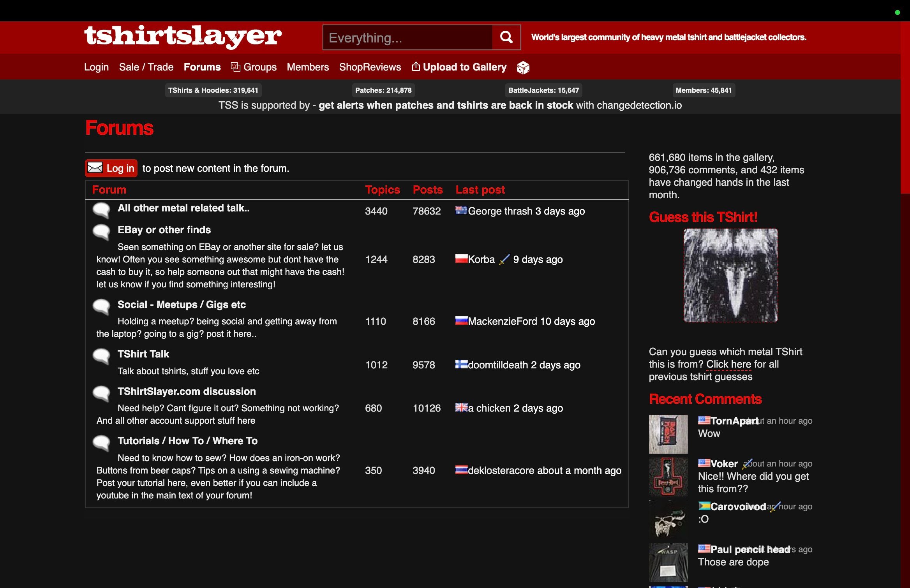Open Voker's red cross patch thumbnail

point(668,477)
